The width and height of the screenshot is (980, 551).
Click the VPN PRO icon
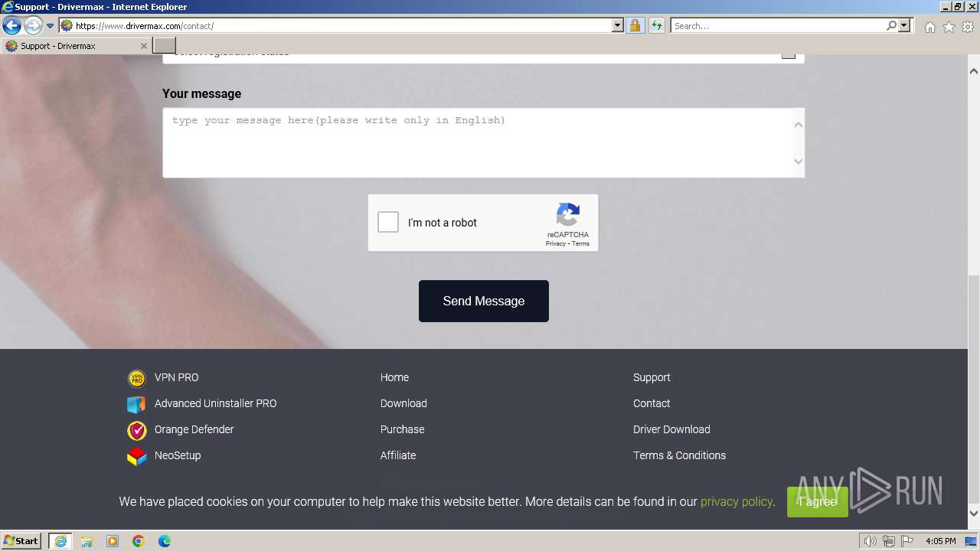(136, 378)
